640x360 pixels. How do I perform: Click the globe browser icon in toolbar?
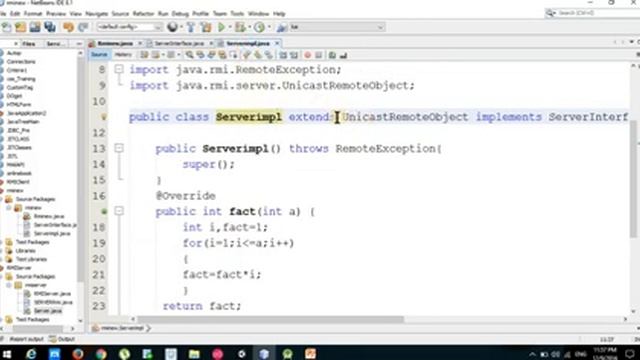pos(172,27)
